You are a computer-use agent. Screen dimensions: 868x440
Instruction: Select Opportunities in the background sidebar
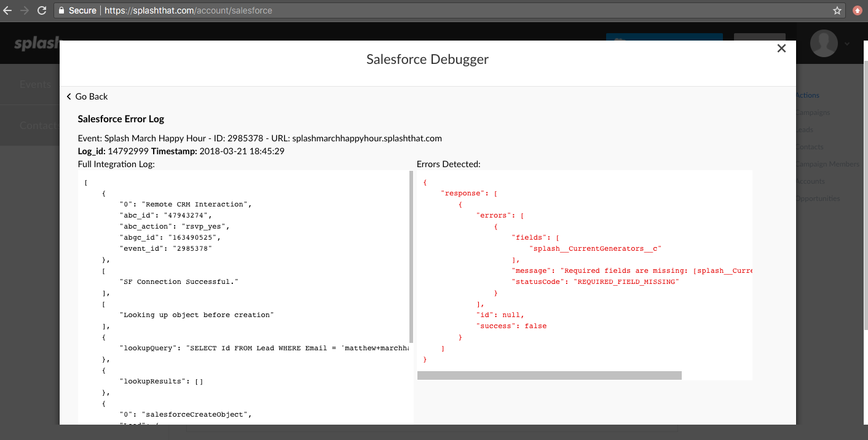(x=818, y=198)
